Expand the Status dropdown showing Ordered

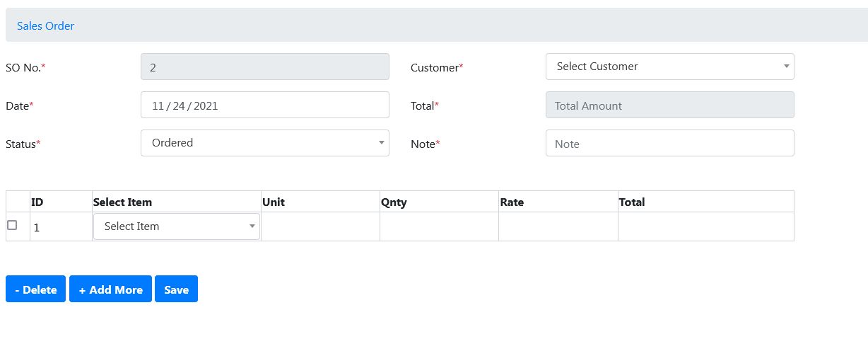coord(264,143)
